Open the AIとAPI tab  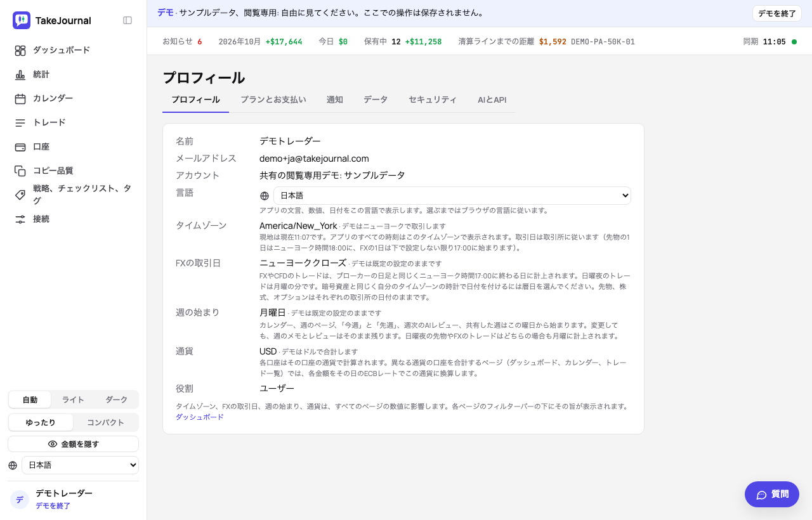pos(492,100)
